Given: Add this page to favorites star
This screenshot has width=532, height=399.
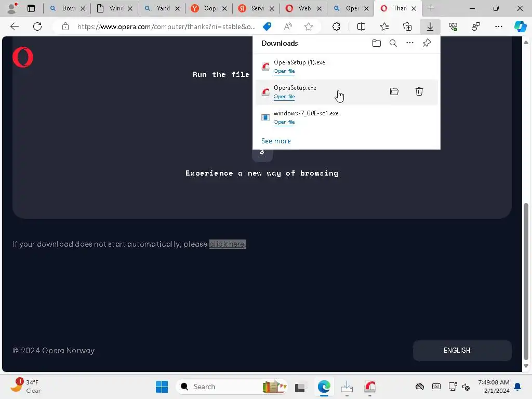Looking at the screenshot, I should click(309, 26).
